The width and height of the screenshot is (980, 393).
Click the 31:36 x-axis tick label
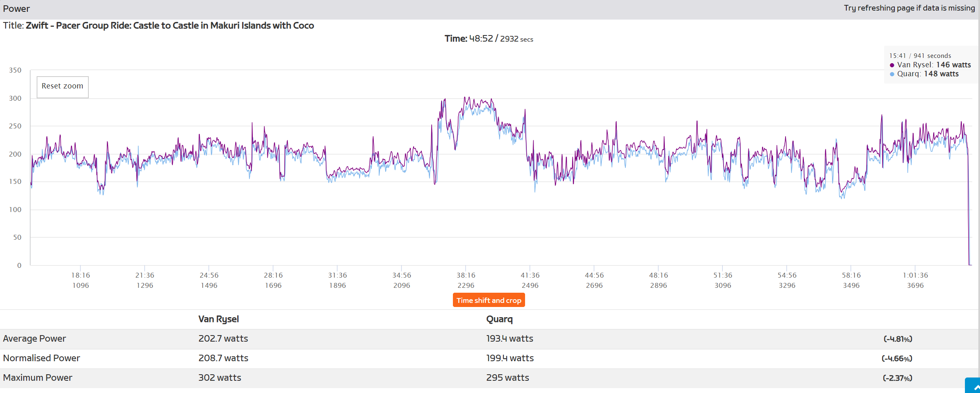click(x=338, y=276)
